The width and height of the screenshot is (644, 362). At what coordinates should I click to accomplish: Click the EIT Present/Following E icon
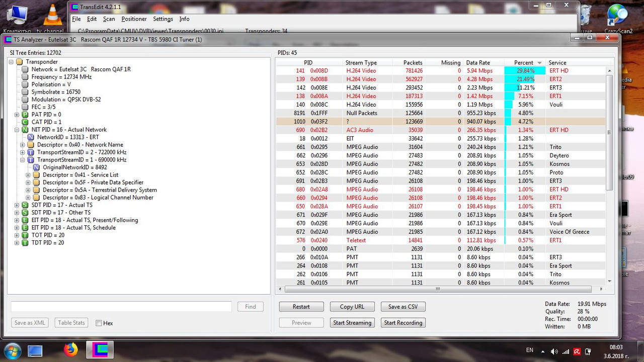25,220
